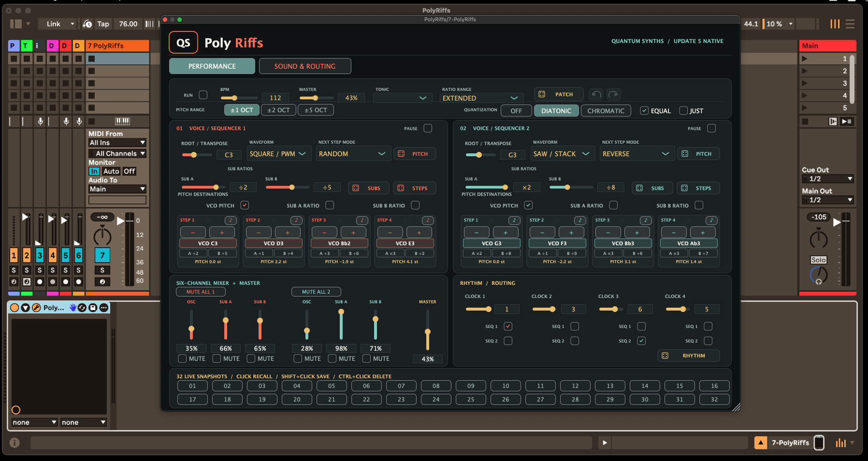Viewport: 868px width, 461px height.
Task: Click the orange bars icon in Ableton's top-right
Action: [x=835, y=24]
